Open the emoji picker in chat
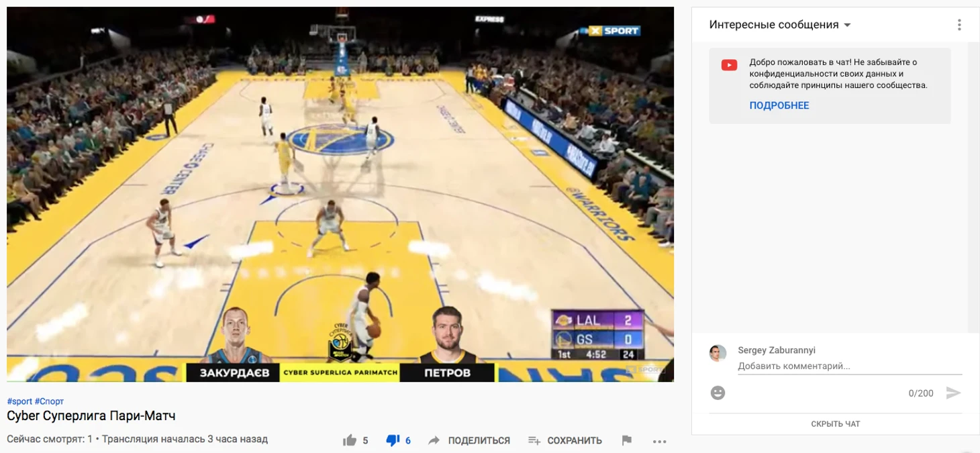 (718, 393)
